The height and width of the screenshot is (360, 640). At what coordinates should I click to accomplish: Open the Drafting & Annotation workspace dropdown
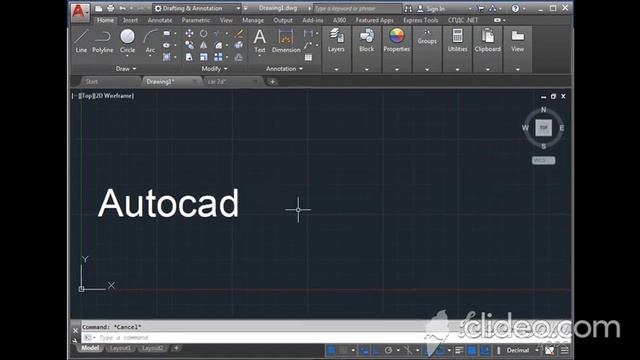click(198, 8)
